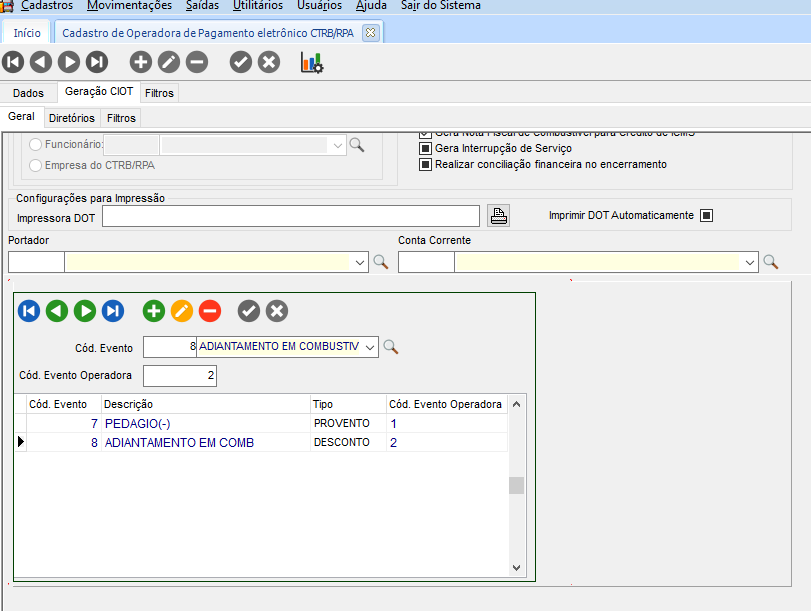Delete record with gray minus icon
Screen dimensions: 811x611
pos(197,62)
